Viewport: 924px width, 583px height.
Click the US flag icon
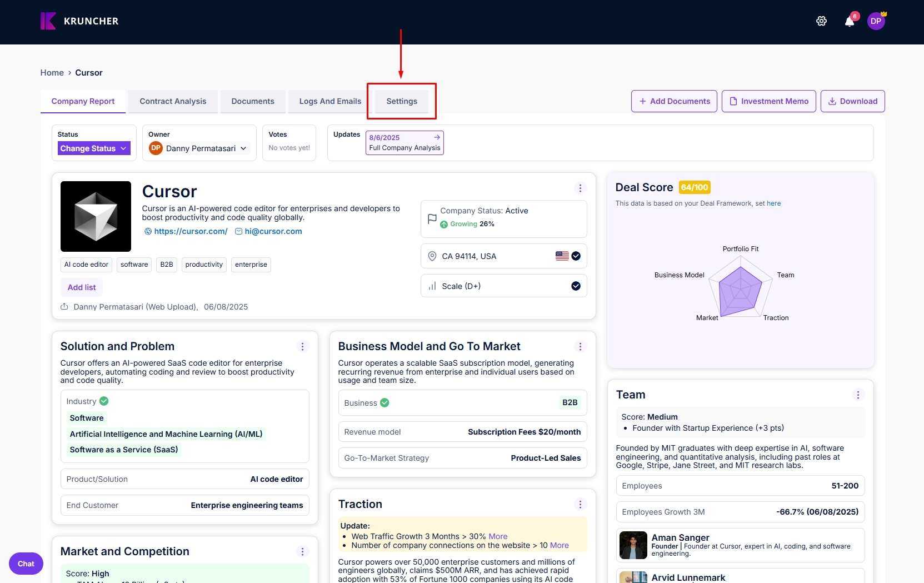tap(562, 256)
